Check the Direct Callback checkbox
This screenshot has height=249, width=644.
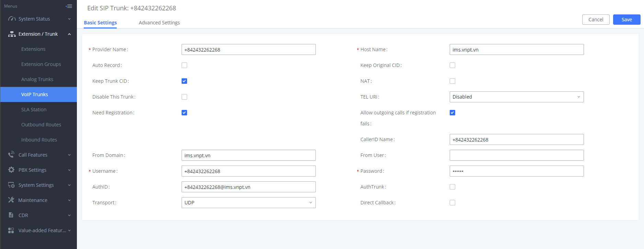pyautogui.click(x=452, y=203)
